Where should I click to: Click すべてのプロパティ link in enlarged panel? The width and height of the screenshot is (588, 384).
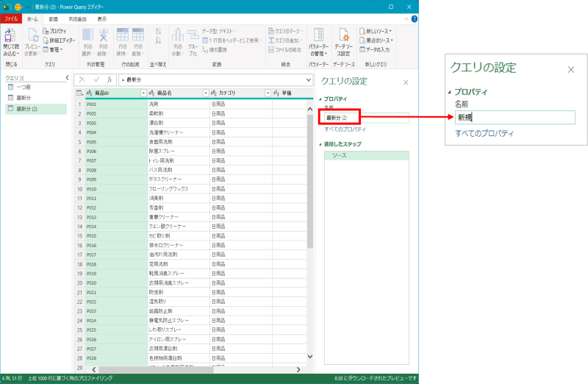pyautogui.click(x=484, y=133)
